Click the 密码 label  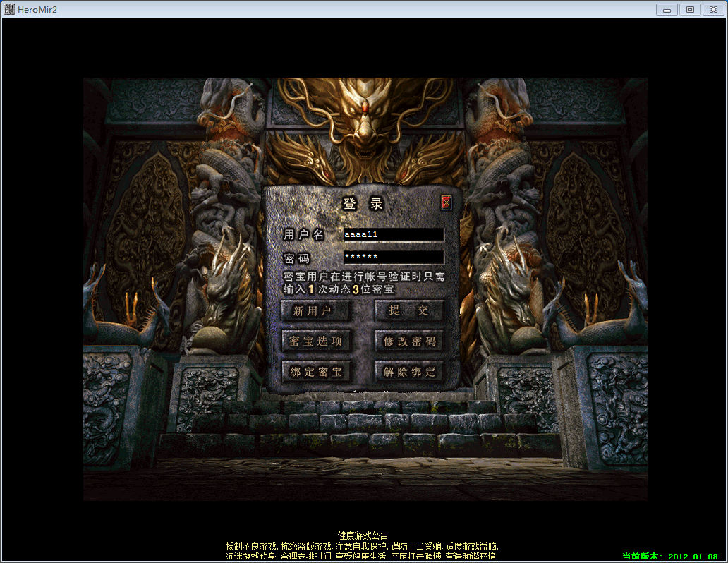(x=296, y=258)
